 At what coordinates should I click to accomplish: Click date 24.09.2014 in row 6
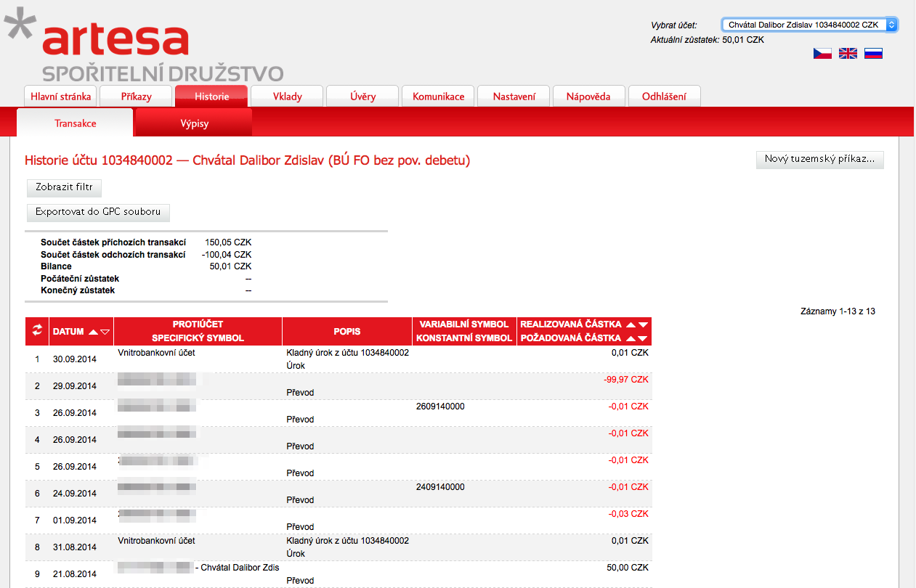(75, 493)
